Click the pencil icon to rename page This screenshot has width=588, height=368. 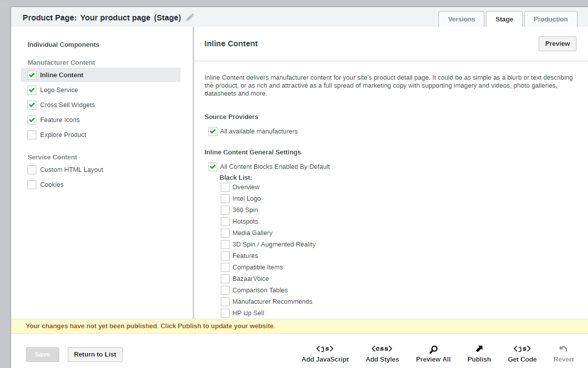coord(190,17)
